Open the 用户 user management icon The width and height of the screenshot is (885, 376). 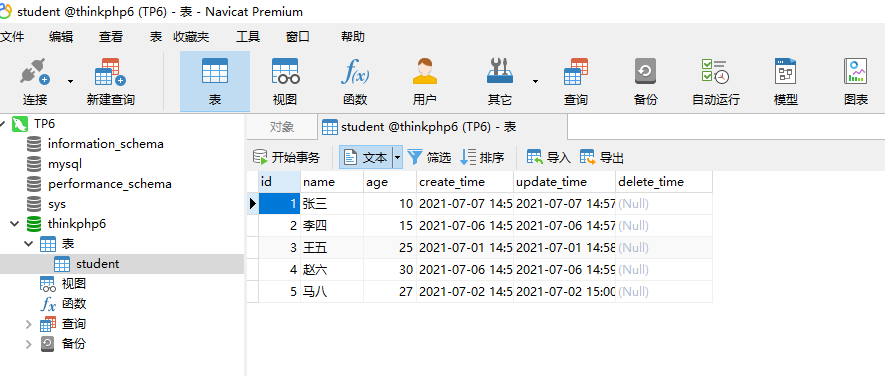(424, 82)
